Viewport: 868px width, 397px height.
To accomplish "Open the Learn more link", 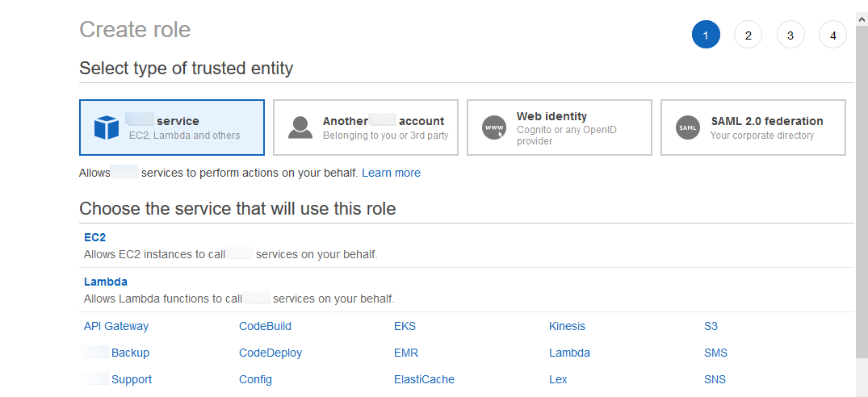I will [391, 173].
